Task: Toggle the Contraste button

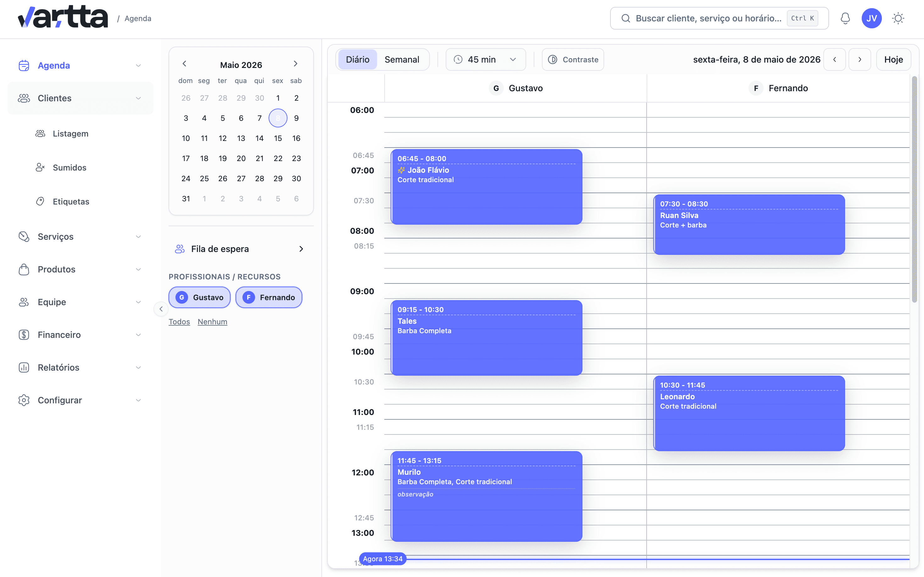Action: pyautogui.click(x=573, y=59)
